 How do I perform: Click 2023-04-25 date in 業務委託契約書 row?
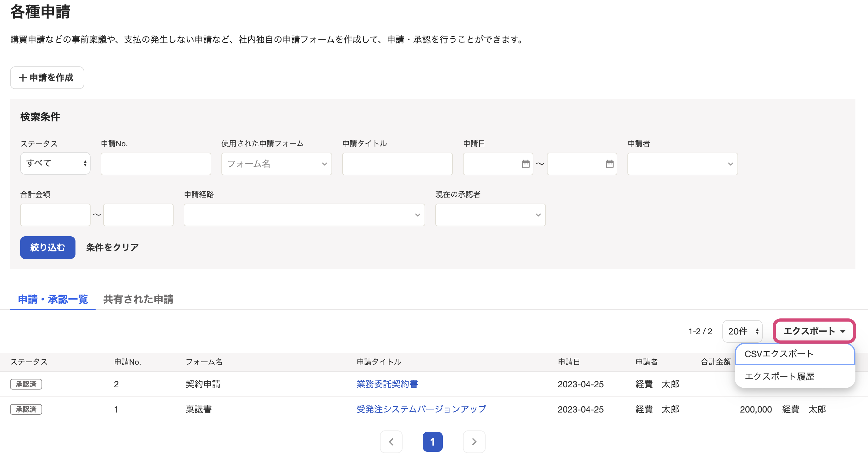[580, 384]
